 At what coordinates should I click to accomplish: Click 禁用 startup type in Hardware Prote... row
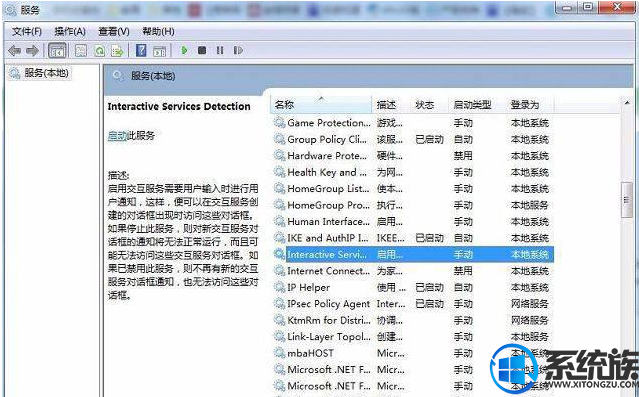[x=463, y=156]
